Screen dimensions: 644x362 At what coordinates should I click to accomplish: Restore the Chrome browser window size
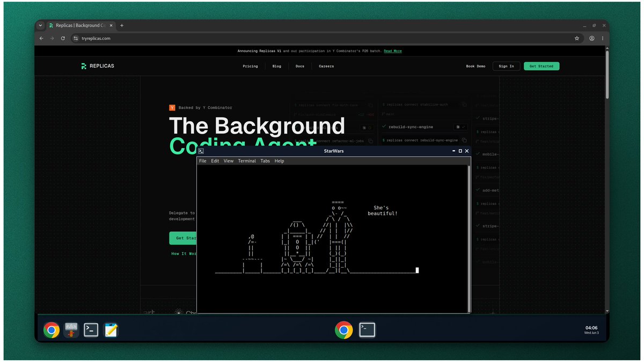[594, 25]
